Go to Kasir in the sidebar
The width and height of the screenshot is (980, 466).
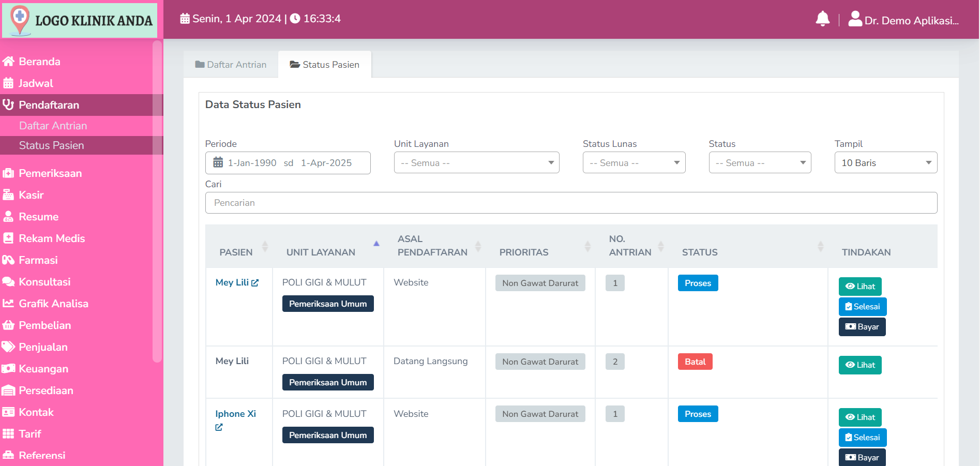[31, 195]
